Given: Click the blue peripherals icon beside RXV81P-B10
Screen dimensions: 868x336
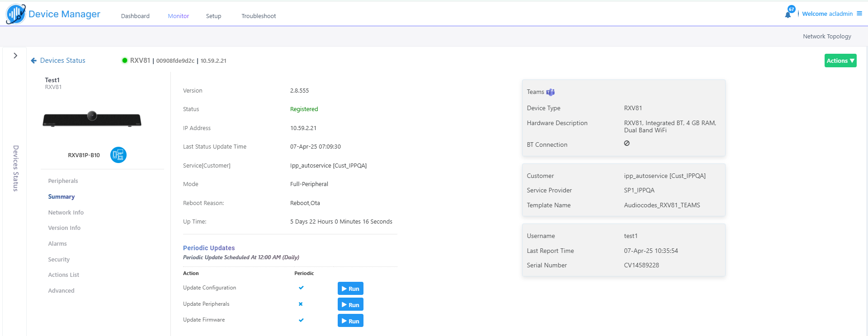Looking at the screenshot, I should coord(118,155).
